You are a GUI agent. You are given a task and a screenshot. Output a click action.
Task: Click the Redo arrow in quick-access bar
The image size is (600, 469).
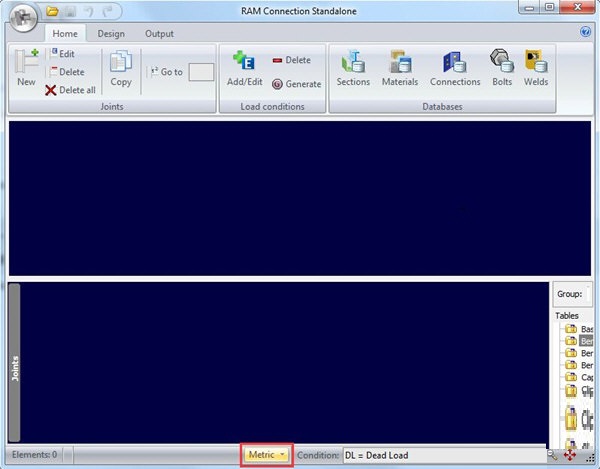[108, 12]
